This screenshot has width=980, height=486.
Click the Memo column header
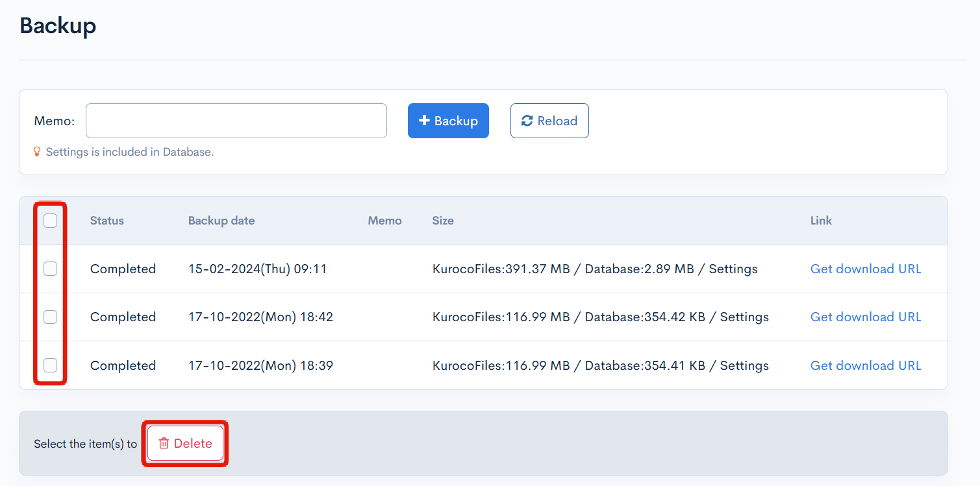click(384, 221)
